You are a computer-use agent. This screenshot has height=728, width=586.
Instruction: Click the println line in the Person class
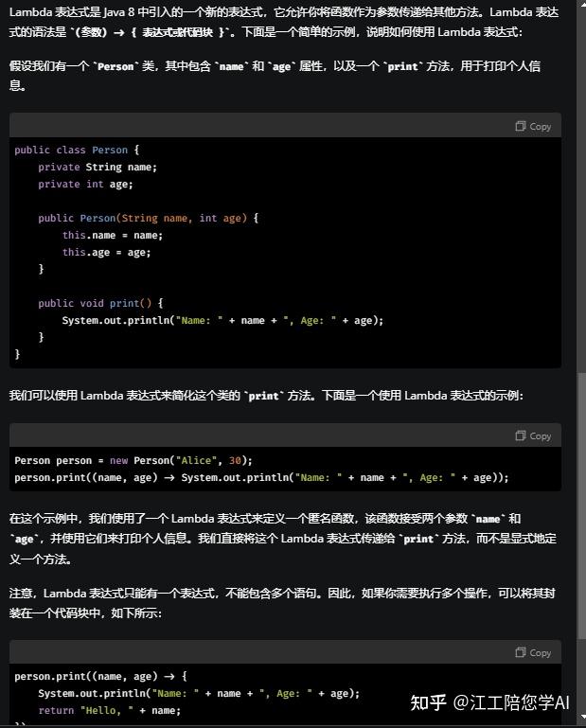pos(222,320)
